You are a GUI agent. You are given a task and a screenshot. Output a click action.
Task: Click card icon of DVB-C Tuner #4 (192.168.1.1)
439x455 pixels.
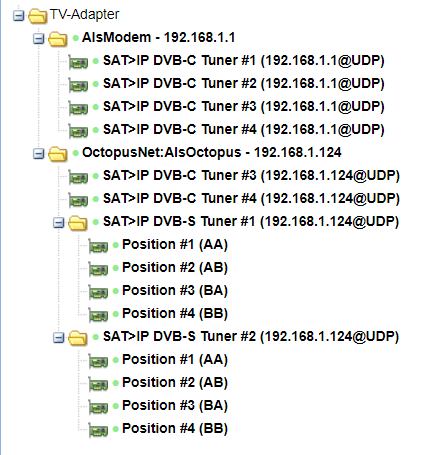tap(78, 131)
